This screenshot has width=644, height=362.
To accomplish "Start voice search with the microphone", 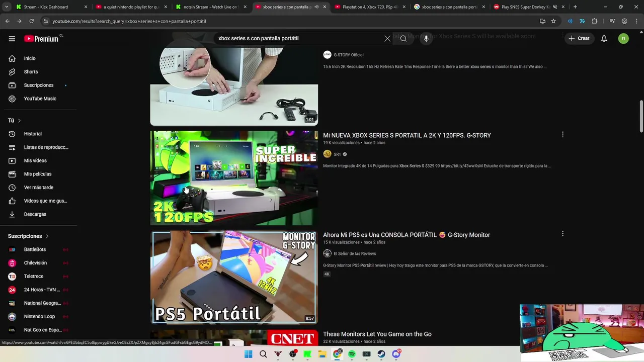I will (x=426, y=38).
